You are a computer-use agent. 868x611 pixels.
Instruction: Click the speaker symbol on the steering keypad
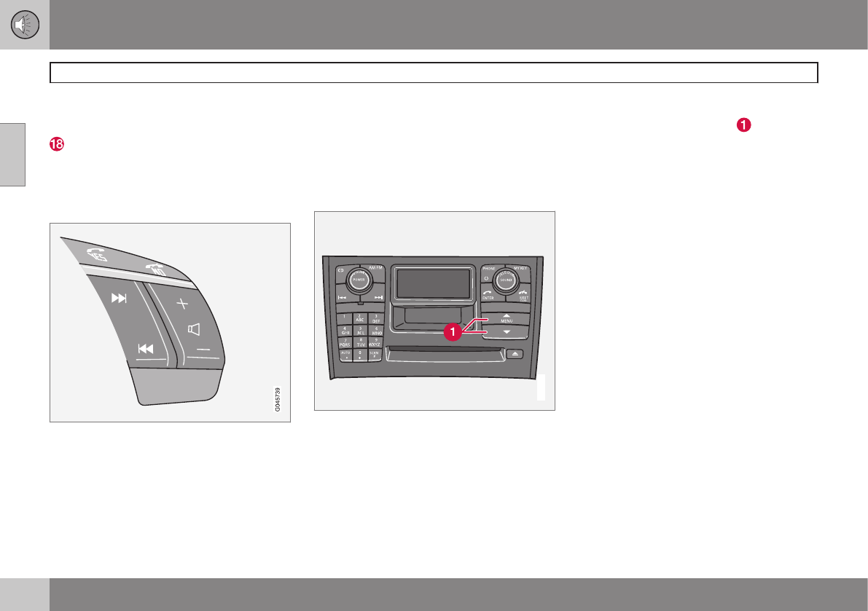pos(194,330)
